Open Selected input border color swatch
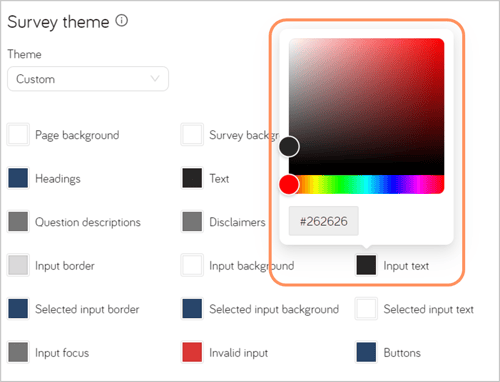Image resolution: width=500 pixels, height=382 pixels. pos(18,309)
